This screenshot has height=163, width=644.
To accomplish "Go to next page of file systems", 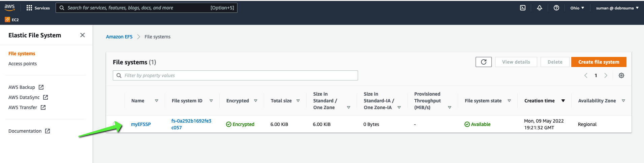I will coord(606,75).
